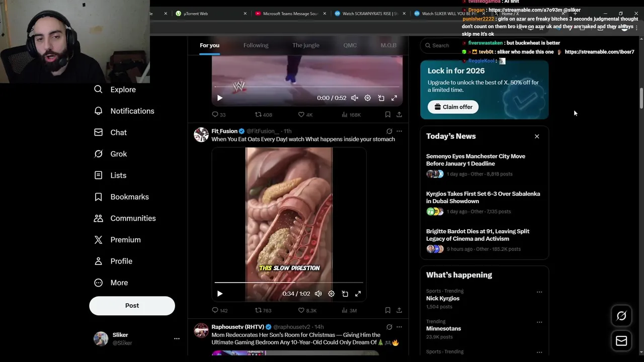Bookmark the top wrestling video post
The width and height of the screenshot is (644, 362).
[388, 115]
